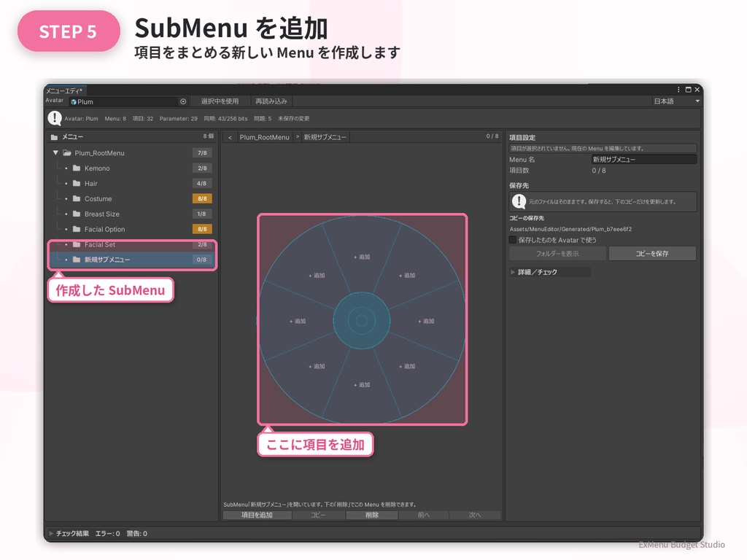Expand the チェック結果 foldout at bottom
747x560 pixels.
coord(51,533)
